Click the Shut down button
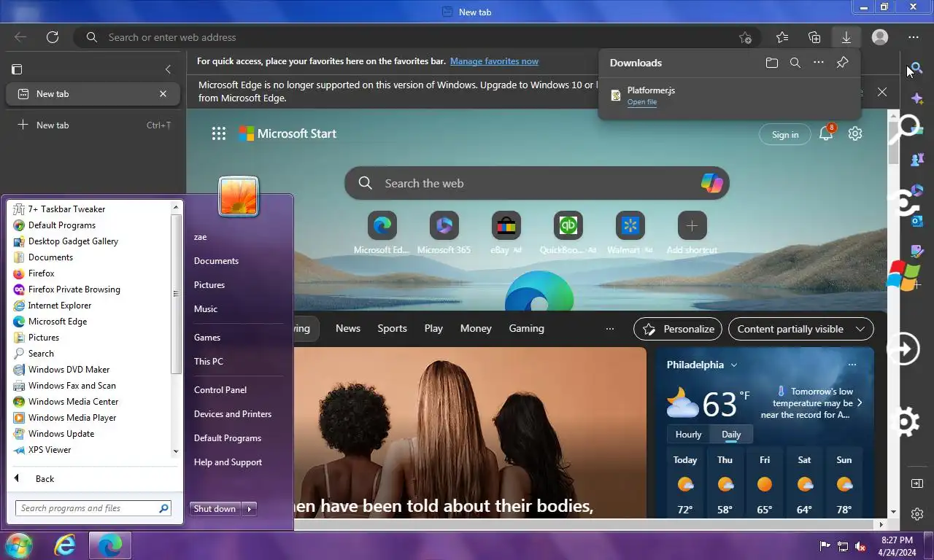This screenshot has height=560, width=934. pyautogui.click(x=215, y=509)
